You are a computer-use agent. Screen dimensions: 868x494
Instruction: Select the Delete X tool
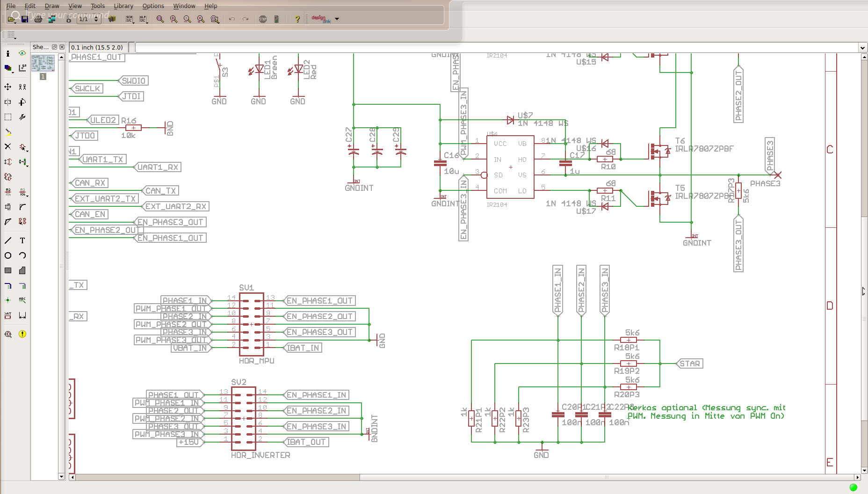[8, 146]
